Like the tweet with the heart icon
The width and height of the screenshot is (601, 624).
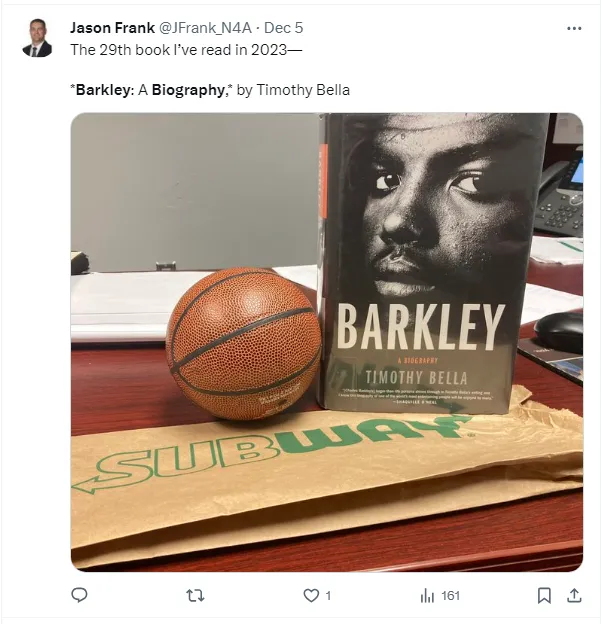311,596
